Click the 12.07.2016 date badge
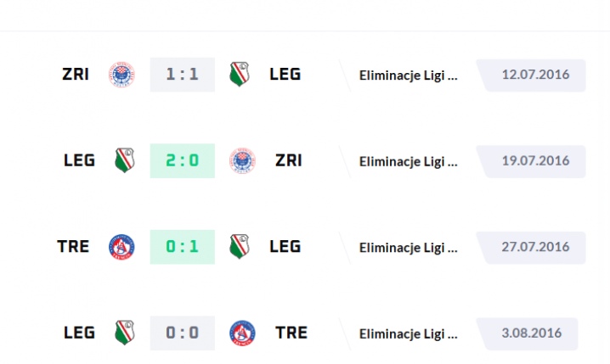The width and height of the screenshot is (610, 364). point(532,76)
